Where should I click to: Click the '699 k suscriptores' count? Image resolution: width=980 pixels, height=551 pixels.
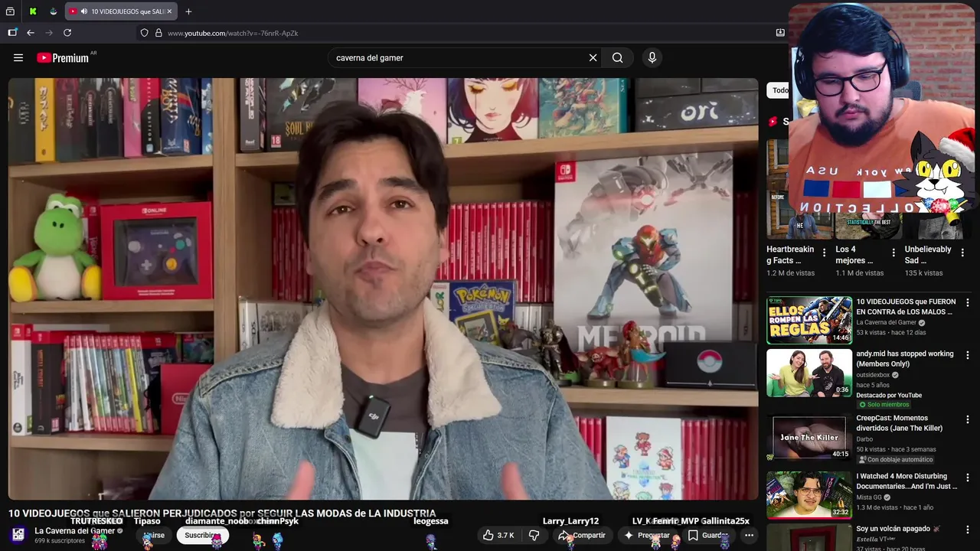[60, 541]
